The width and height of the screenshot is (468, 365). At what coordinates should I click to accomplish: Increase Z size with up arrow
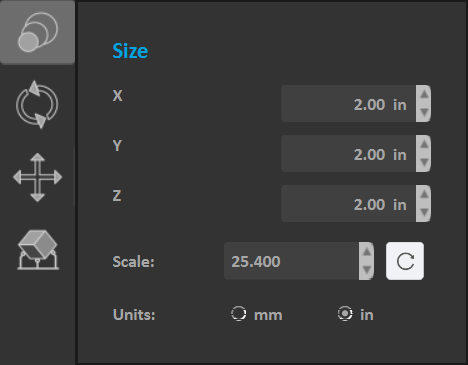tap(424, 194)
